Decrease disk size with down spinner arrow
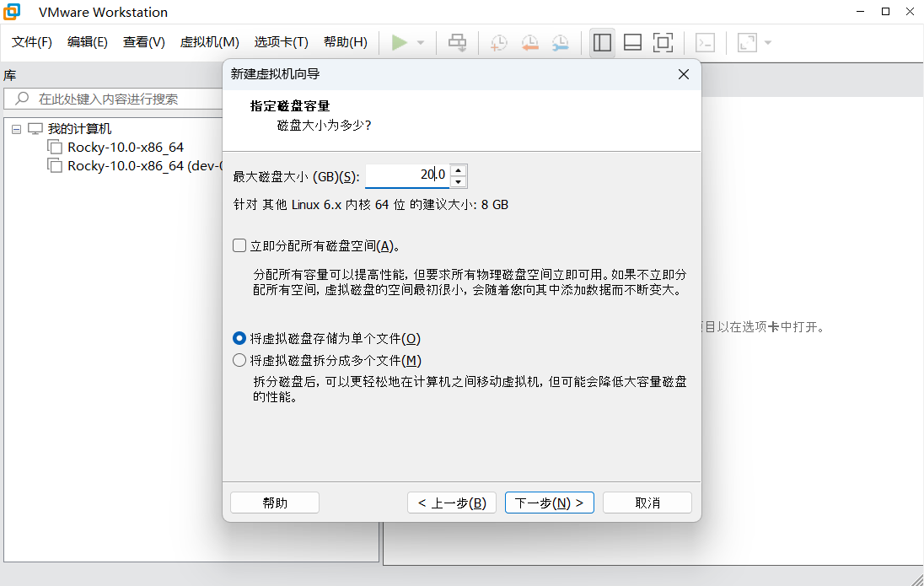This screenshot has height=586, width=924. pyautogui.click(x=459, y=181)
